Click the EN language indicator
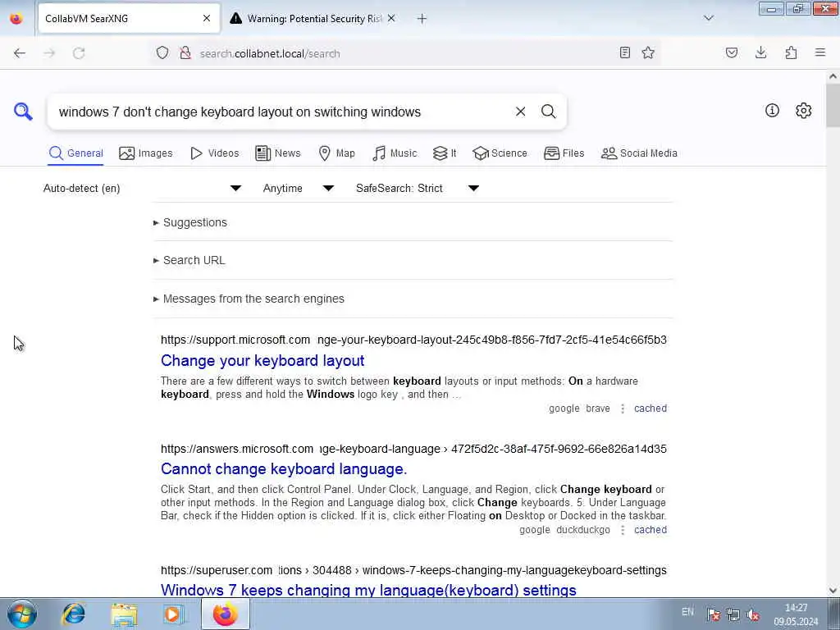 (x=687, y=612)
